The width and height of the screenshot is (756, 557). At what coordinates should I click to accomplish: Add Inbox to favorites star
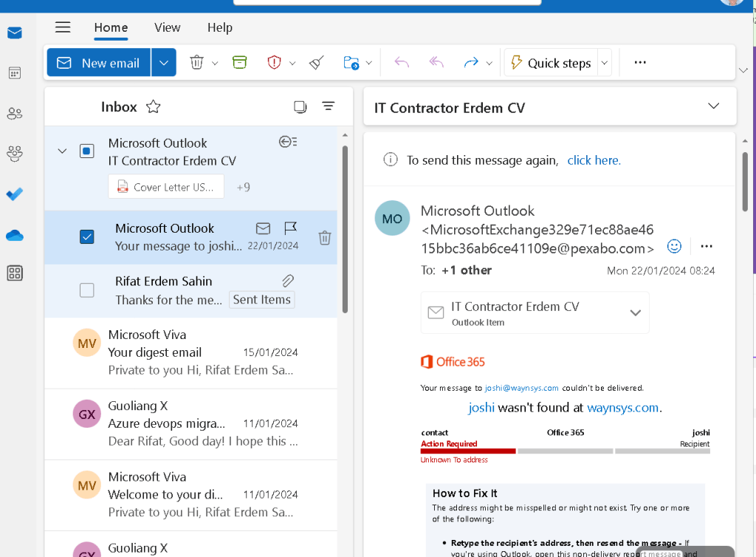click(154, 106)
